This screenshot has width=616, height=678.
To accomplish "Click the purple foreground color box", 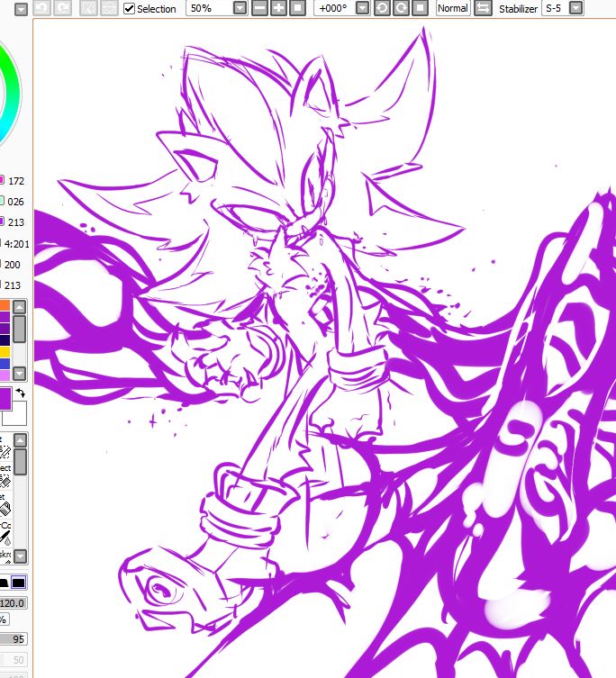I will point(5,398).
